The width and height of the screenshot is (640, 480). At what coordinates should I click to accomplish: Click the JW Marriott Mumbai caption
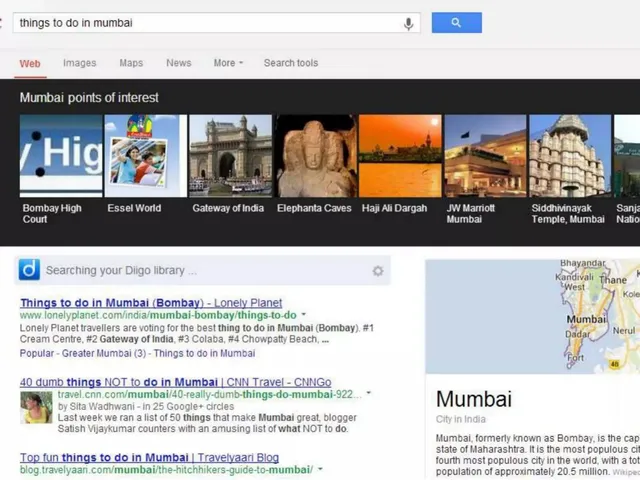(471, 213)
